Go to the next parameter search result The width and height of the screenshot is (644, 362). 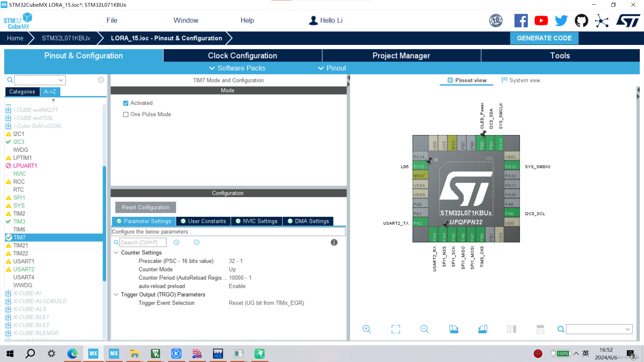click(197, 242)
